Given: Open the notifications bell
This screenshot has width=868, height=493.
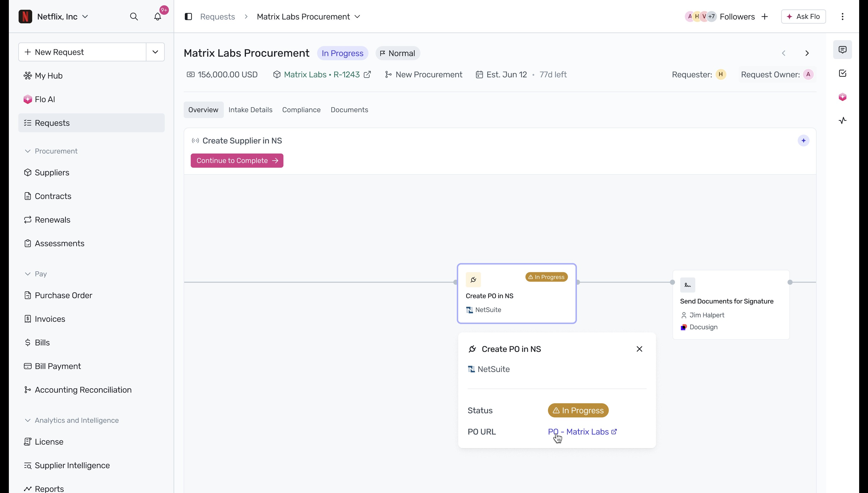Looking at the screenshot, I should coord(157,17).
